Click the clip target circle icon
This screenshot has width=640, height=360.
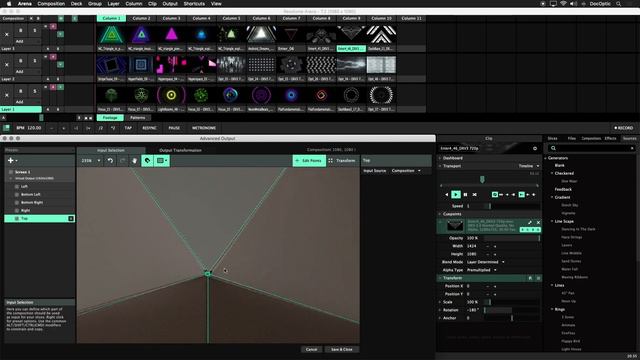click(x=535, y=149)
